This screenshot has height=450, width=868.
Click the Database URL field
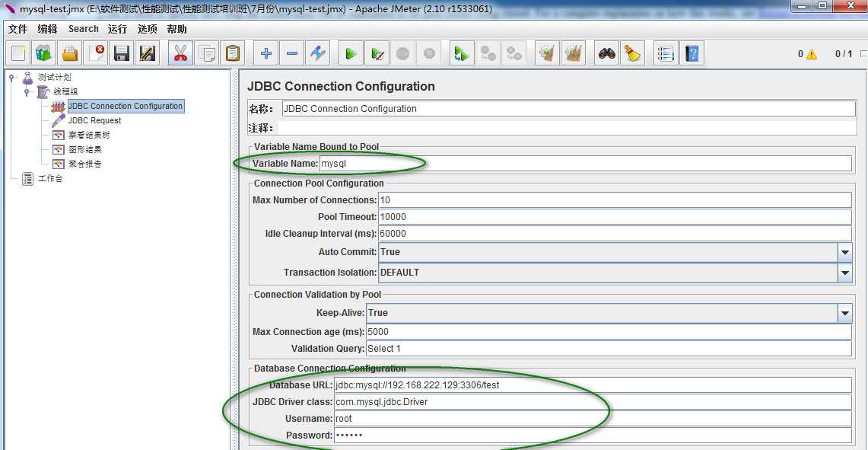593,385
